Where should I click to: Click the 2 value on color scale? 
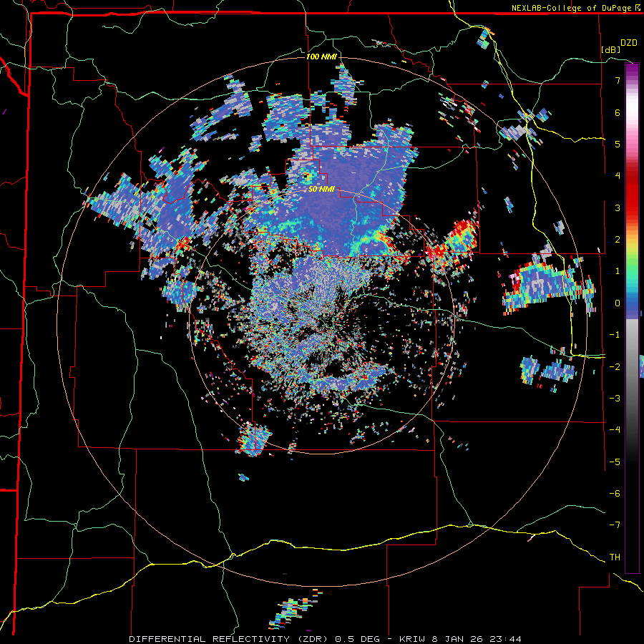pos(617,240)
